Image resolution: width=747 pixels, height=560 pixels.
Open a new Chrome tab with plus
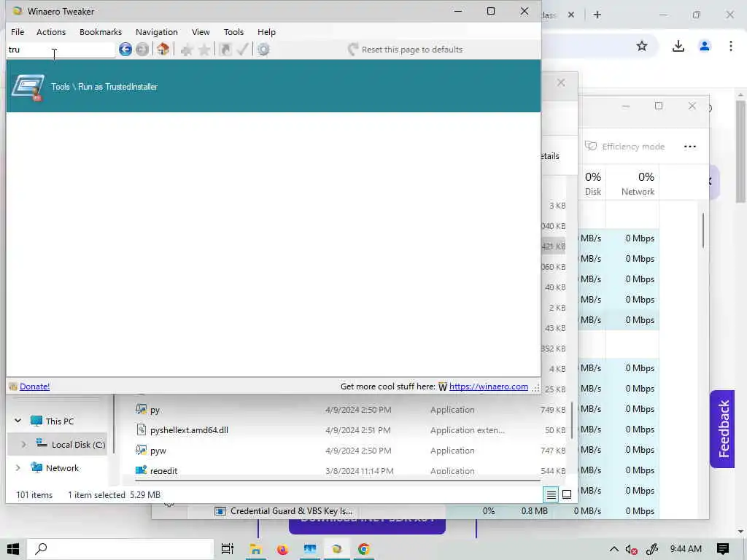point(597,15)
